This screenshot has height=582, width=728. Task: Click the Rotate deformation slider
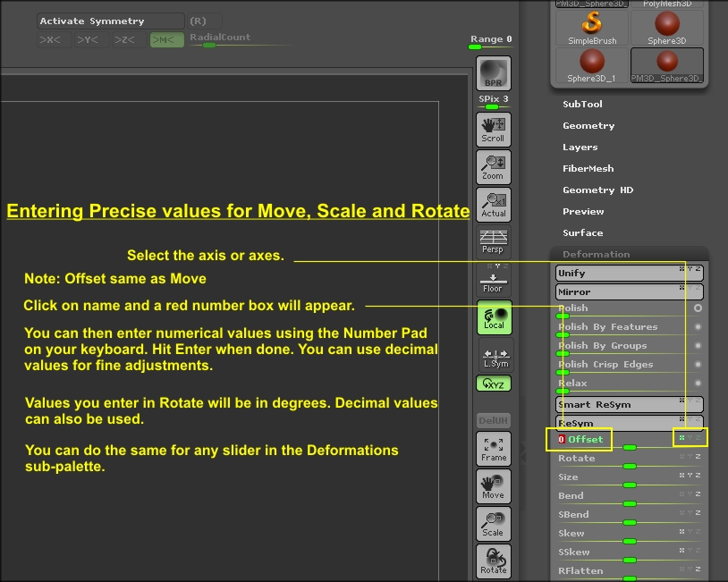[x=629, y=460]
